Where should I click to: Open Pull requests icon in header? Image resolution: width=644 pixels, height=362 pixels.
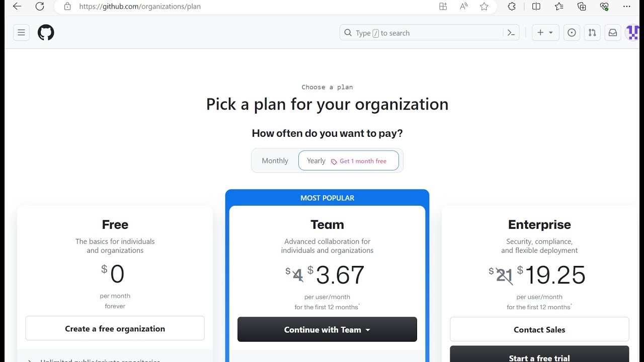[592, 33]
